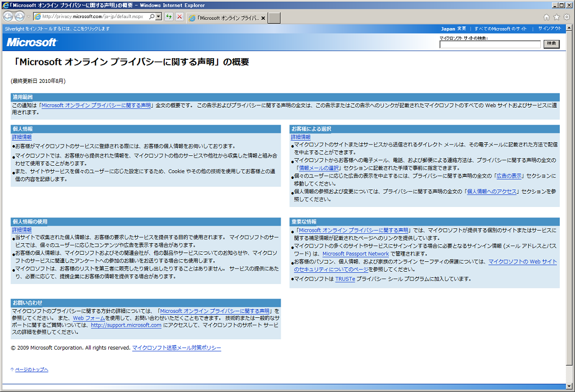The image size is (575, 392).
Task: Click the browser Back arrow button
Action: [x=8, y=16]
